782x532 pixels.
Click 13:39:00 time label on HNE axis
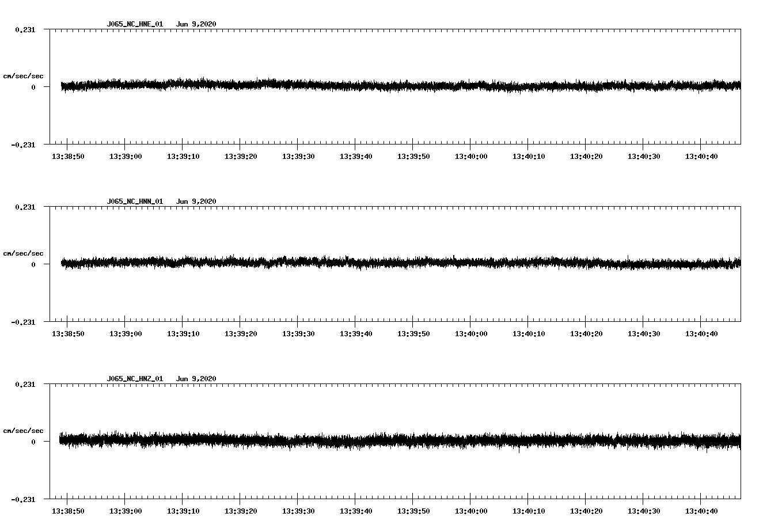pyautogui.click(x=126, y=157)
